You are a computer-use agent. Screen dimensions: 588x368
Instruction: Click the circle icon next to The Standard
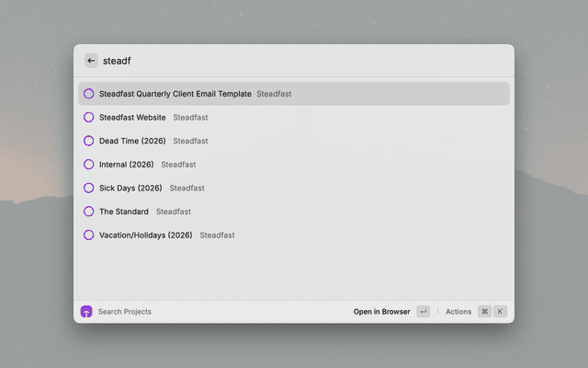(89, 212)
